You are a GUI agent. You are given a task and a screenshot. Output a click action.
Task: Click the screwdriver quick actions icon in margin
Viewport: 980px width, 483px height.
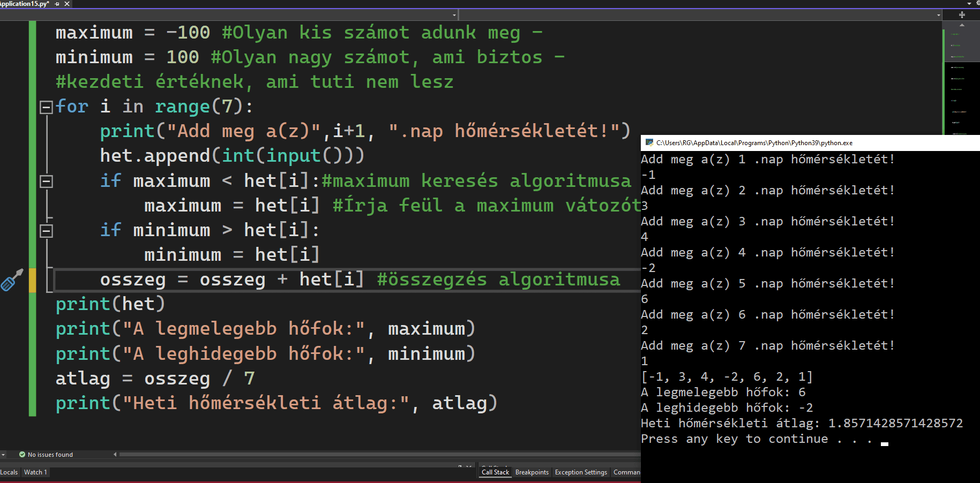click(x=12, y=280)
